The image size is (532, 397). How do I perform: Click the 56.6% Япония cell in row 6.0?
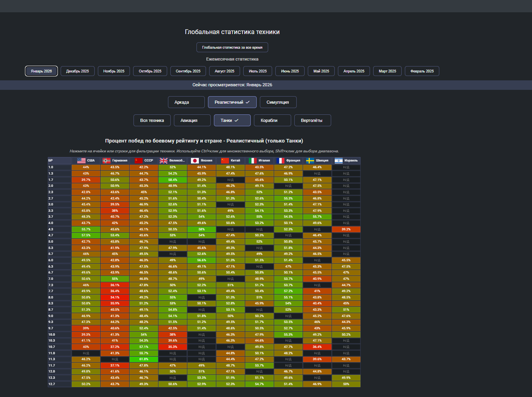tap(202, 260)
